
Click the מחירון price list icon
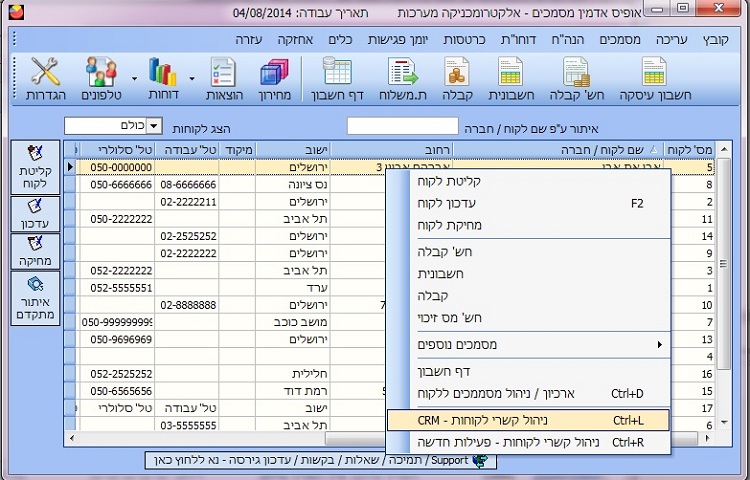(275, 78)
